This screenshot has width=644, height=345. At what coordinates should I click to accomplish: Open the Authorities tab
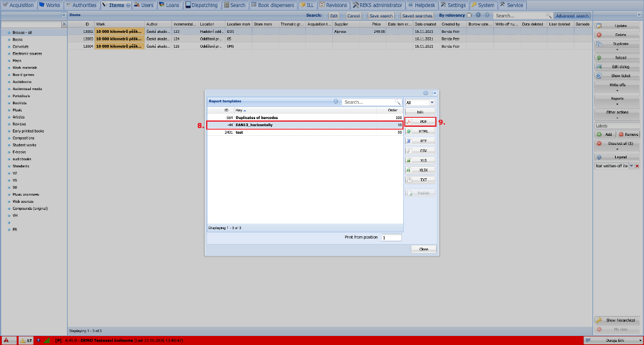[81, 5]
